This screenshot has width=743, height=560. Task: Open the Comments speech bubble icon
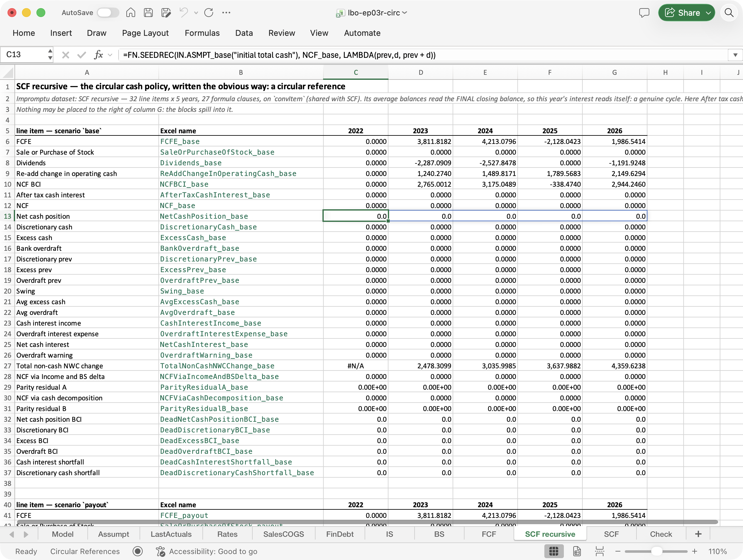coord(644,13)
